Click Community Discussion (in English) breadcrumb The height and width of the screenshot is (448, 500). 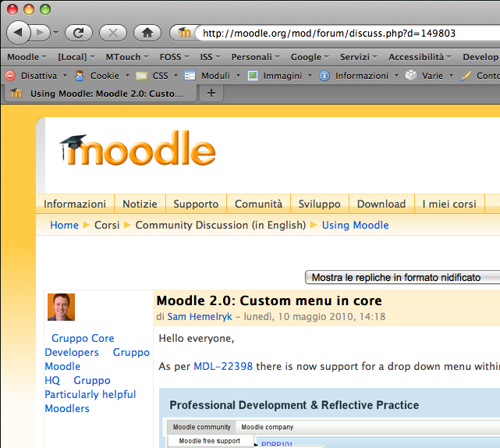tap(221, 225)
